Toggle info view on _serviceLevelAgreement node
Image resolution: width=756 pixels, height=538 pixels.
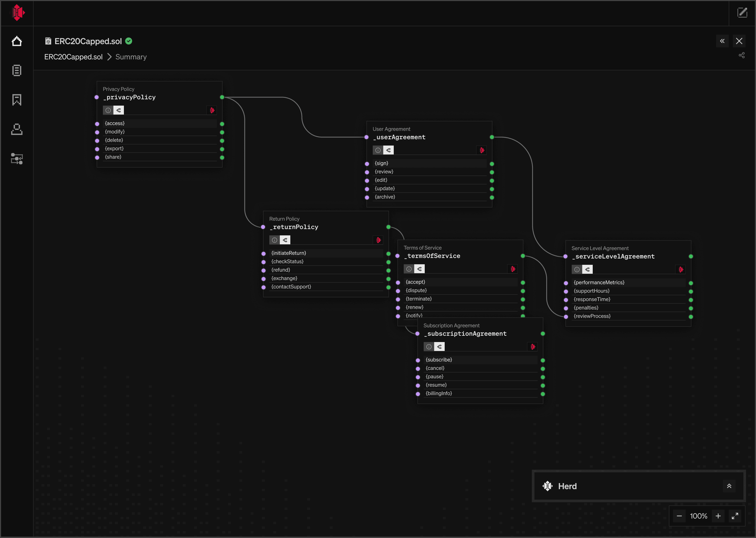point(577,270)
